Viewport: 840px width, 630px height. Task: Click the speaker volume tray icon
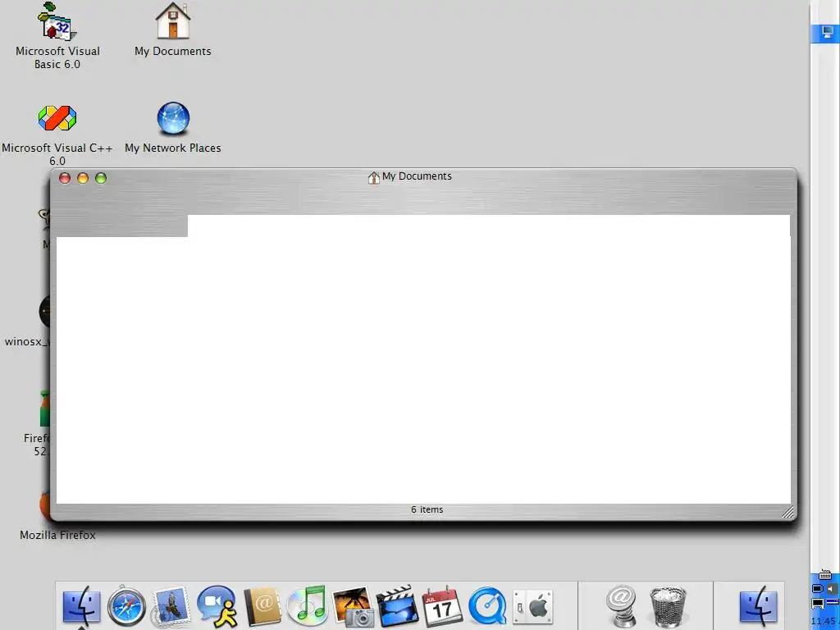point(833,589)
